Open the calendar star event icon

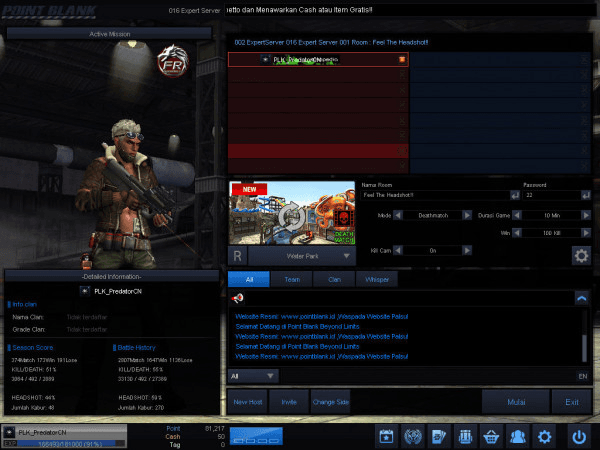coord(387,436)
